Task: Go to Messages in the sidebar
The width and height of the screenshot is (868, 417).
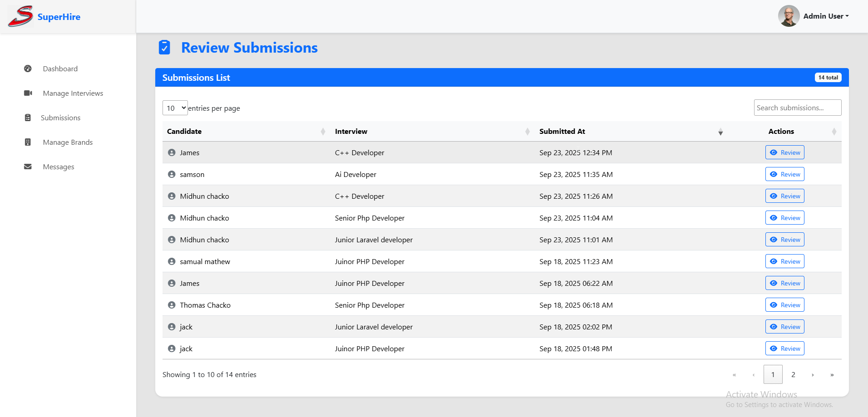Action: point(59,167)
